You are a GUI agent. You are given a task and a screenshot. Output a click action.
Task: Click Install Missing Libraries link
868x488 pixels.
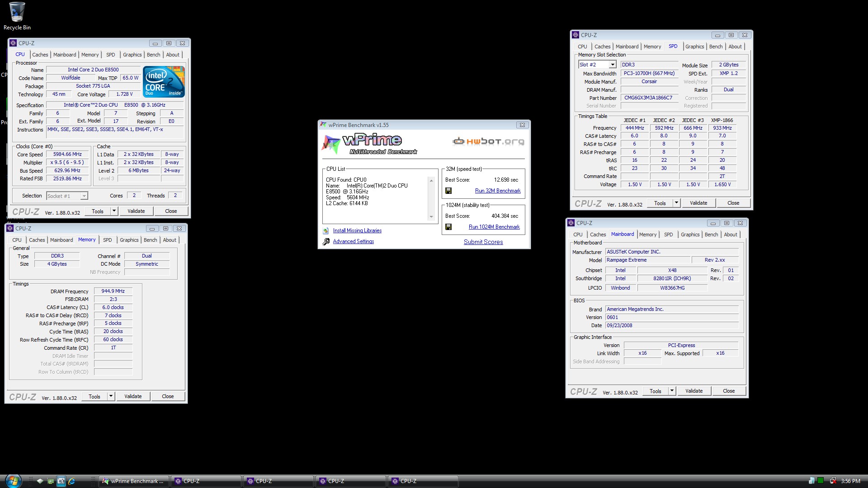tap(357, 231)
